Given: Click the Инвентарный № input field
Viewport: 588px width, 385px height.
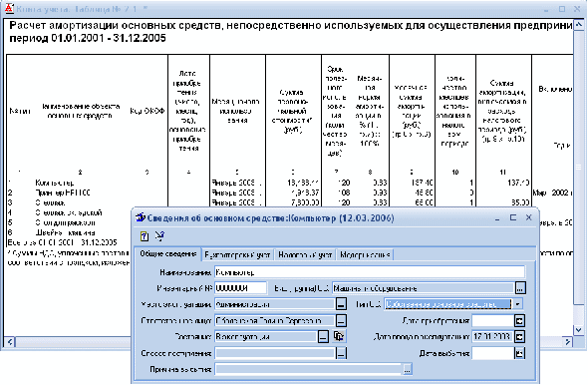Looking at the screenshot, I should coord(241,288).
